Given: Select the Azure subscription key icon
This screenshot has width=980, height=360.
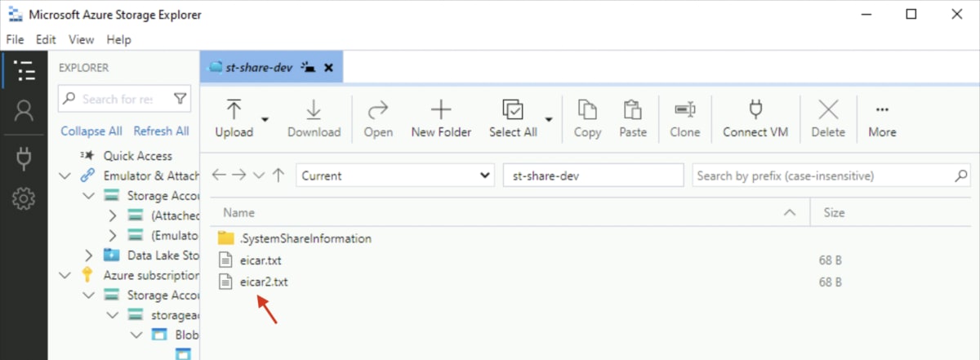Looking at the screenshot, I should 87,275.
